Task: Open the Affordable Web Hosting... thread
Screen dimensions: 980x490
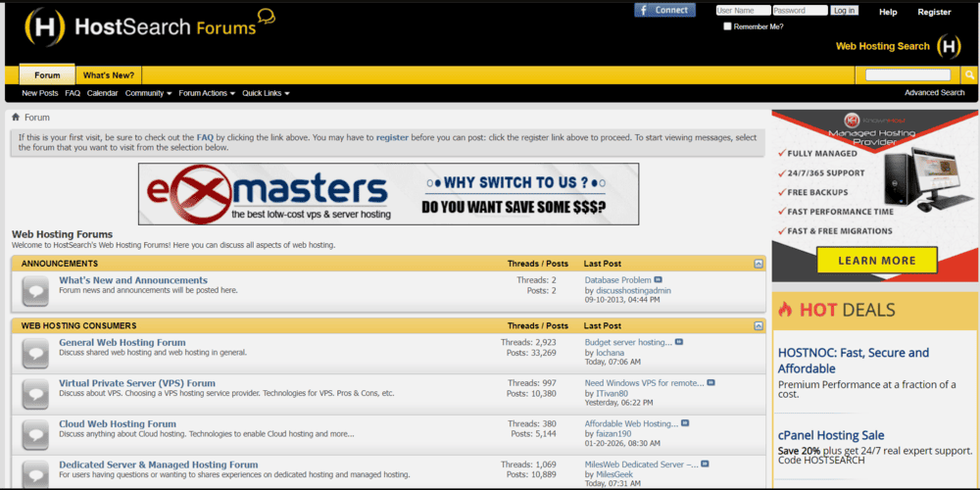Action: 631,423
